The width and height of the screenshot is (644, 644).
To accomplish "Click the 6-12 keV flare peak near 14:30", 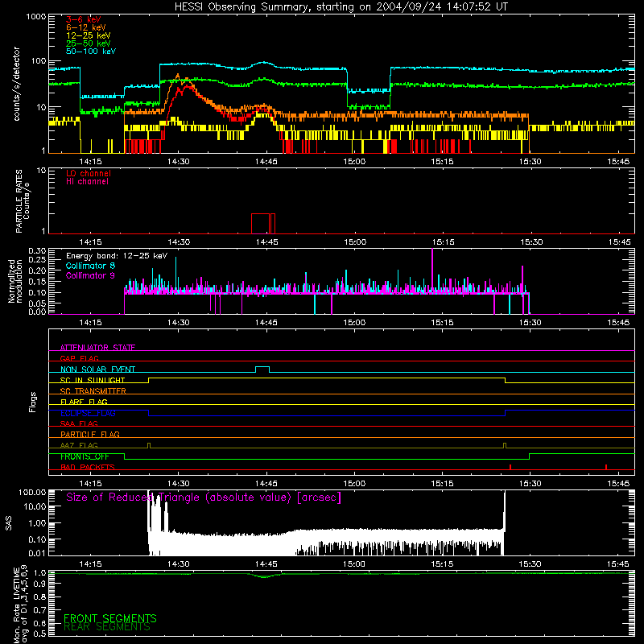I will (177, 75).
